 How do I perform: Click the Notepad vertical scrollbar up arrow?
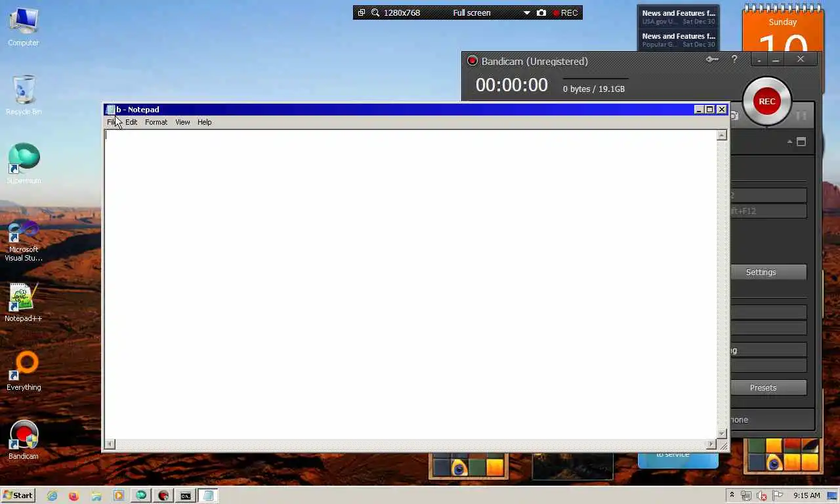point(722,135)
